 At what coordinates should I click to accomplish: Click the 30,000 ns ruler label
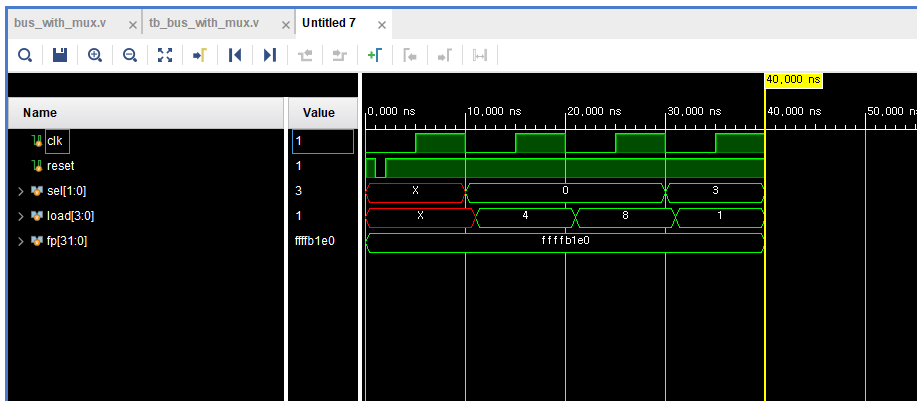tap(694, 112)
